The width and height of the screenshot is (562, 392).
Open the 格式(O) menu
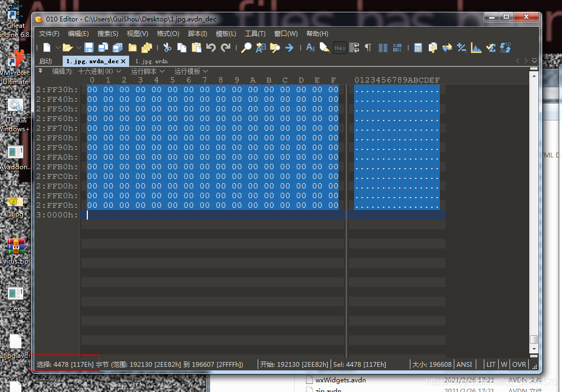point(168,34)
